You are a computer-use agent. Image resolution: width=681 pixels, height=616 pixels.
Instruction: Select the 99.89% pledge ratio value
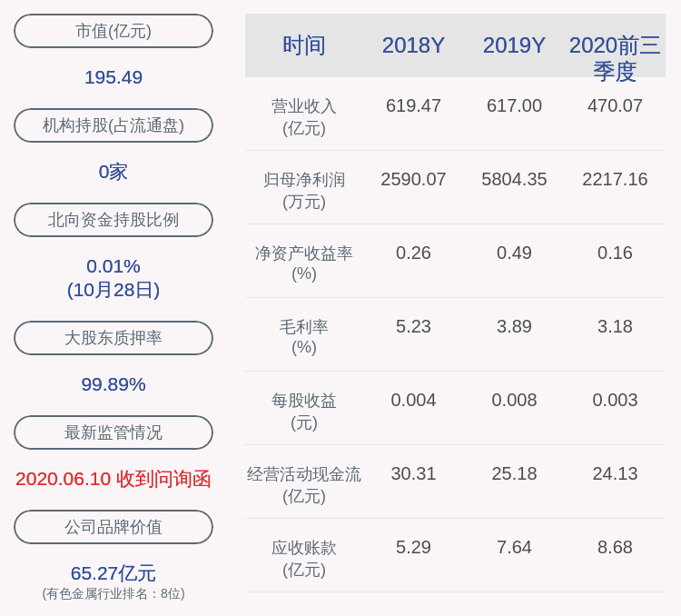click(113, 384)
